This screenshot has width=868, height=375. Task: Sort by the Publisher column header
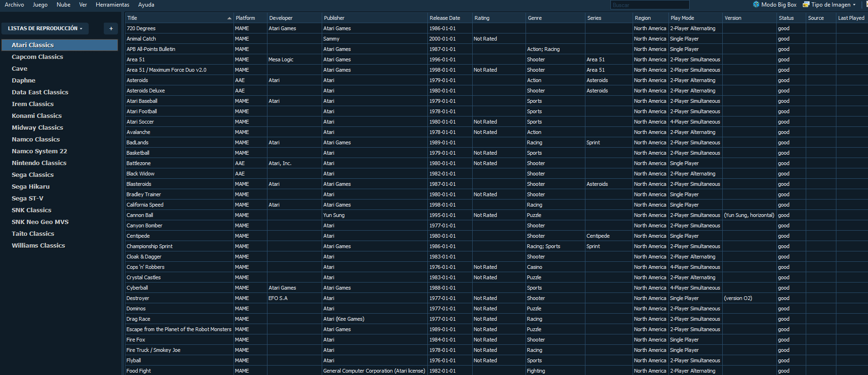[x=375, y=18]
